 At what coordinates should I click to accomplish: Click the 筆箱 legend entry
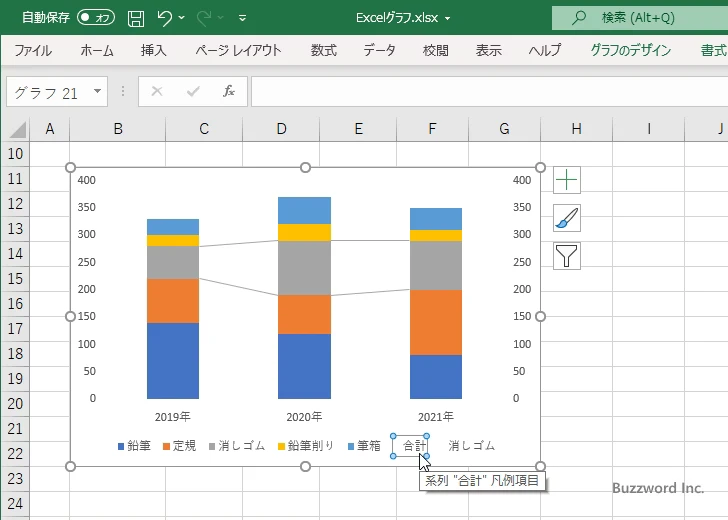point(364,446)
